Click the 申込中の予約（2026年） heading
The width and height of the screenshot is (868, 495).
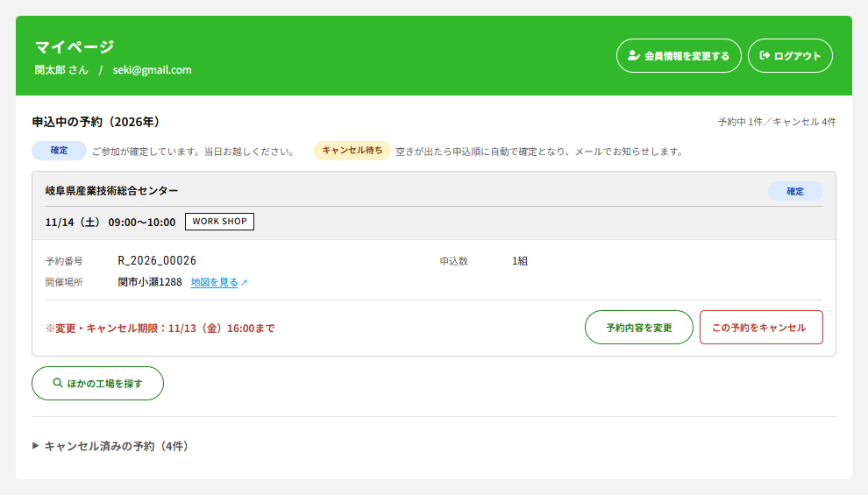coord(96,122)
